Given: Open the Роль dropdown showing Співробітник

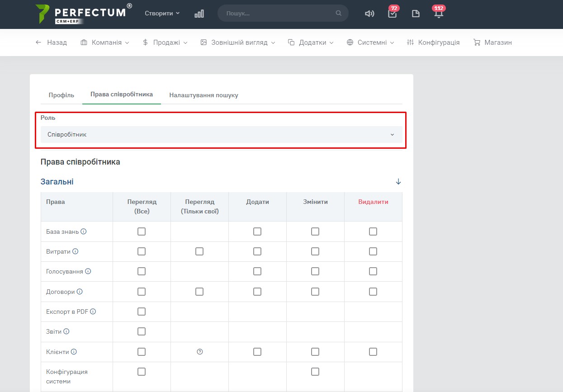Looking at the screenshot, I should coord(221,135).
